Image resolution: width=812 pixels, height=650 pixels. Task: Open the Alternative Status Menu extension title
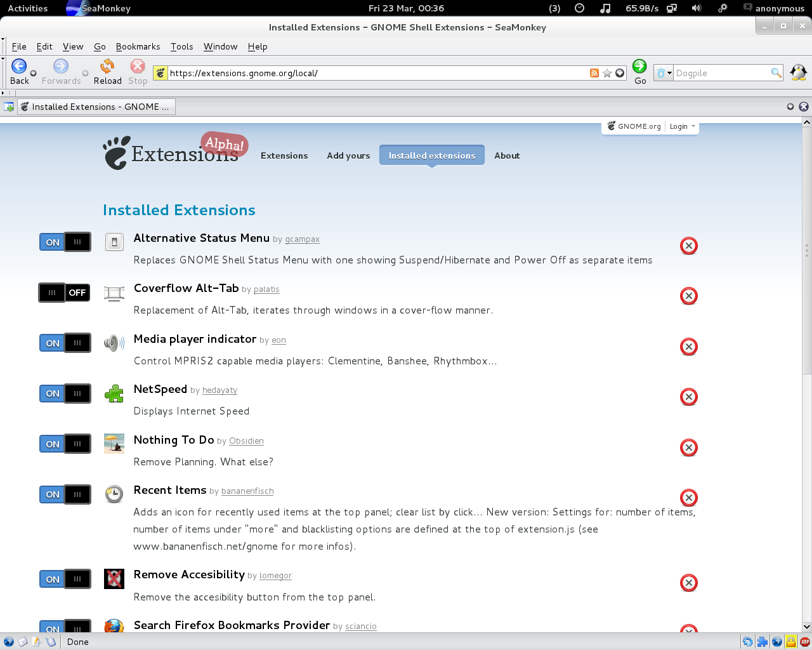coord(202,238)
